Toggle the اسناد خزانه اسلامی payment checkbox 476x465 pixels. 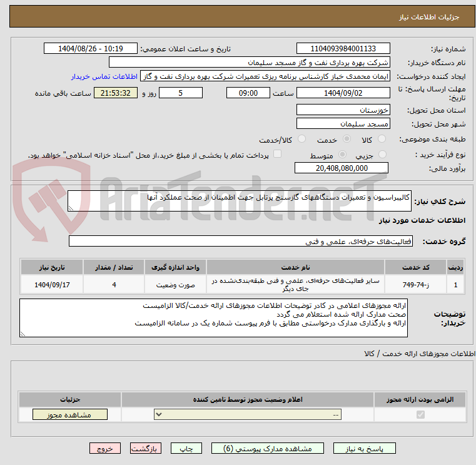277,154
